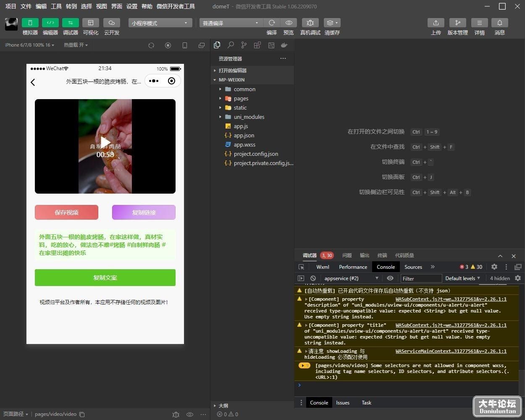
Task: Toggle the 调试器 debugger panel button
Action: pos(71,23)
